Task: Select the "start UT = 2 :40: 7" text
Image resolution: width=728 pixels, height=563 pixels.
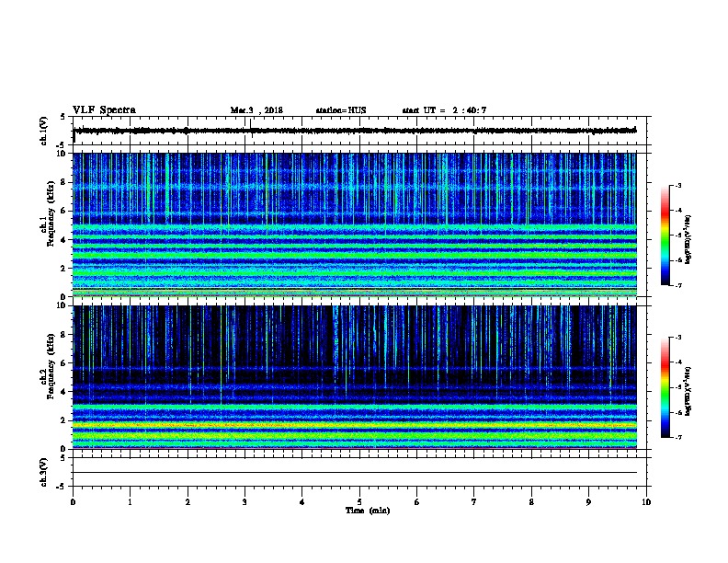Action: tap(444, 110)
